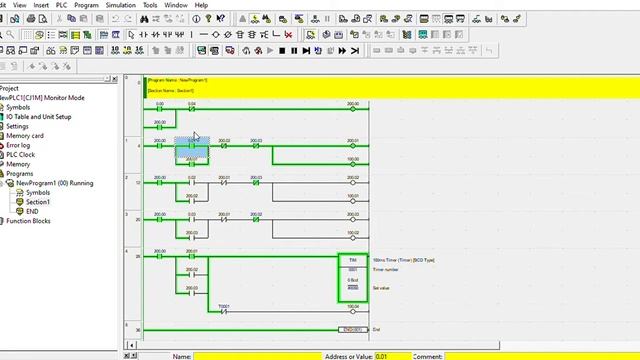The image size is (640, 360).
Task: Open the PLC menu
Action: click(x=61, y=5)
